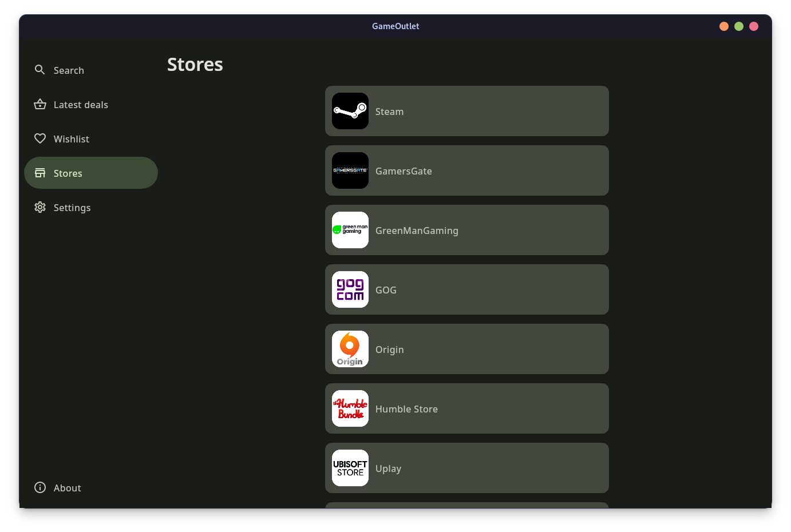Click the magnifying glass search icon
791x532 pixels.
point(39,69)
